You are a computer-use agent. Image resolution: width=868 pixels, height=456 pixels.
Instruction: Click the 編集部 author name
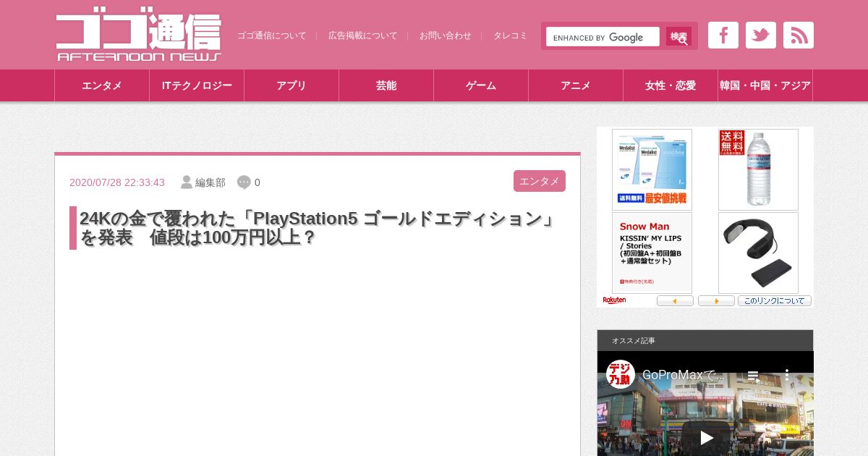click(210, 182)
